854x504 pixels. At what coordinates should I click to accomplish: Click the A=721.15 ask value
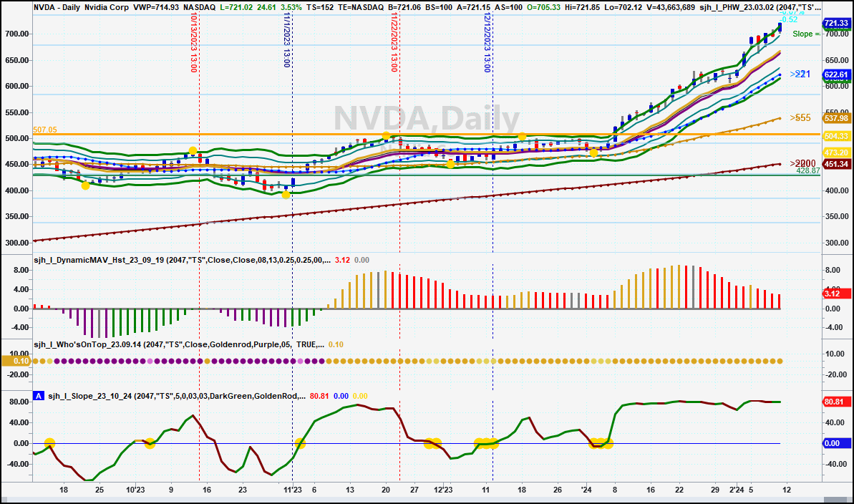pyautogui.click(x=473, y=8)
